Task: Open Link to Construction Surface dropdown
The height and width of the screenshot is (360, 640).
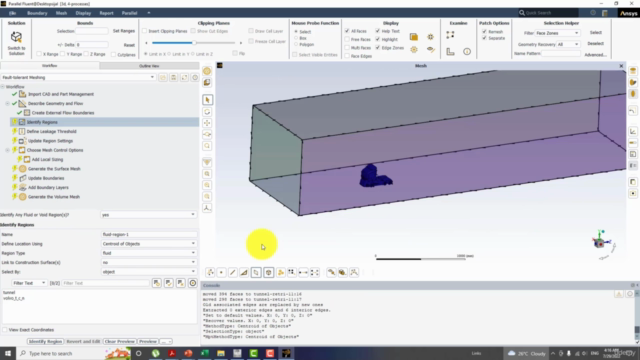Action: click(x=149, y=262)
